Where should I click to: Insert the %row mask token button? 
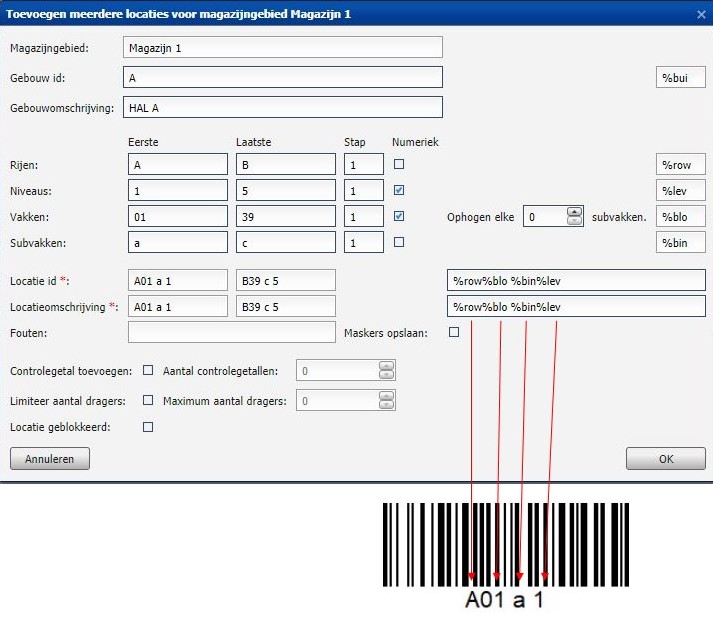[680, 165]
